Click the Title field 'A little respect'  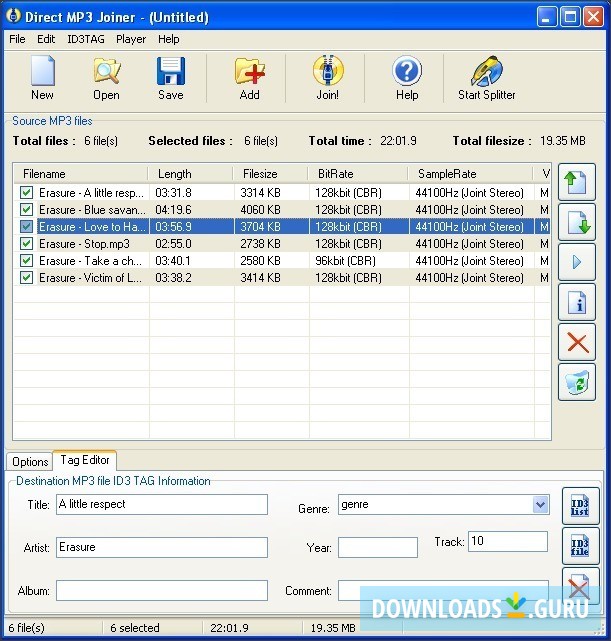click(162, 504)
